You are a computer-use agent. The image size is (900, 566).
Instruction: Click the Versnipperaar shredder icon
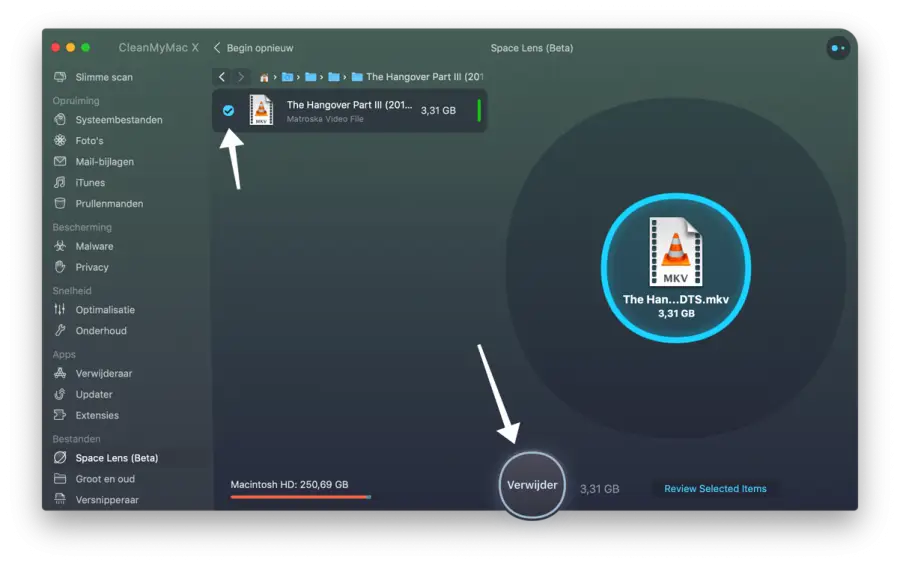(60, 499)
